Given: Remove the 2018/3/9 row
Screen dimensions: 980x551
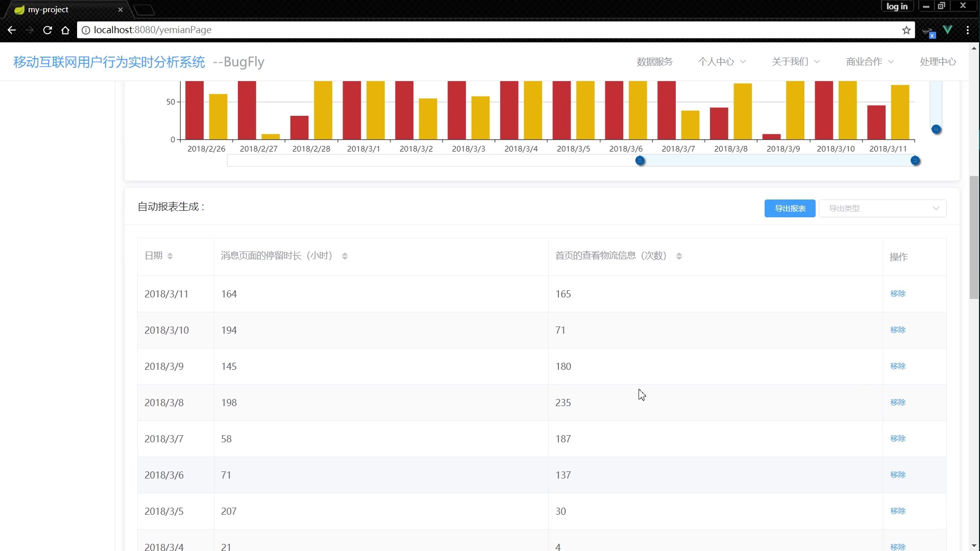Looking at the screenshot, I should pyautogui.click(x=898, y=366).
